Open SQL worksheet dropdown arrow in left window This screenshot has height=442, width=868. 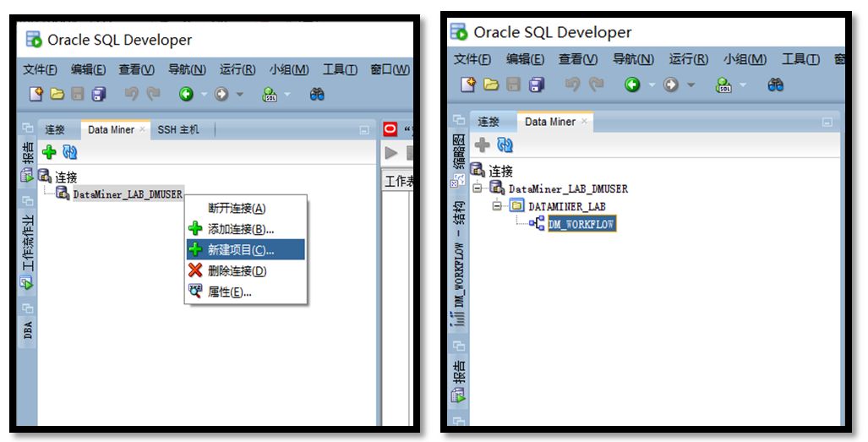click(287, 95)
